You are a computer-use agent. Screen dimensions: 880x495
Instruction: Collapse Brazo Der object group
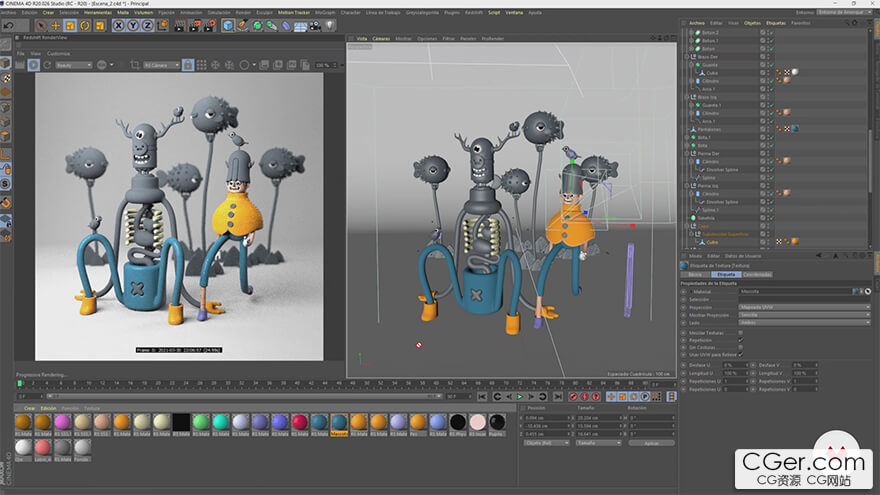(x=686, y=57)
